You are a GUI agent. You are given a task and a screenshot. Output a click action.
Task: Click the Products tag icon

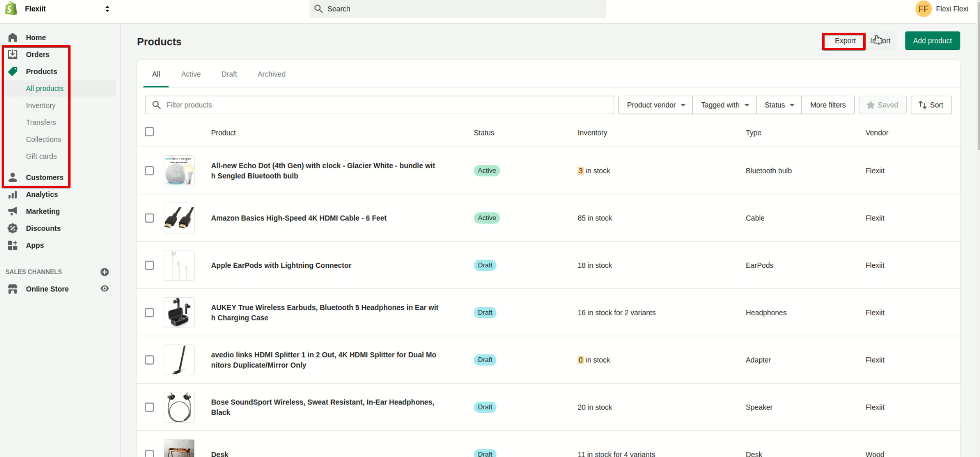13,71
